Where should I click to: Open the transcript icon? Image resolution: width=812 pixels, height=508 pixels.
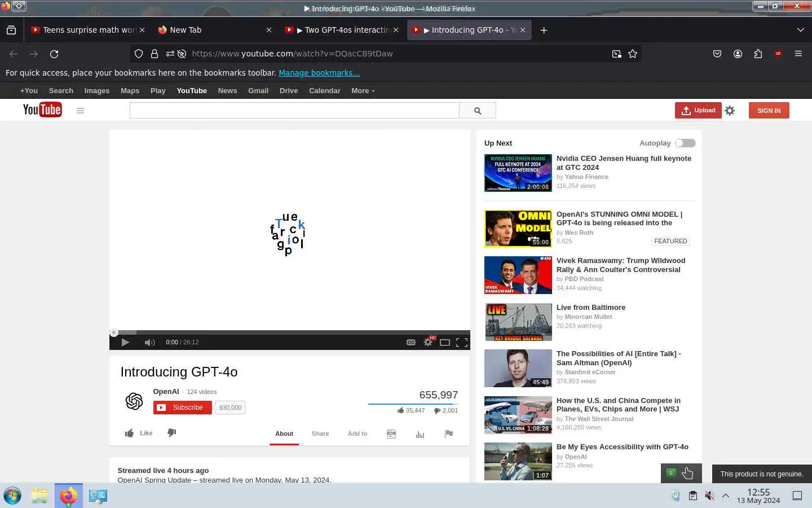(391, 433)
